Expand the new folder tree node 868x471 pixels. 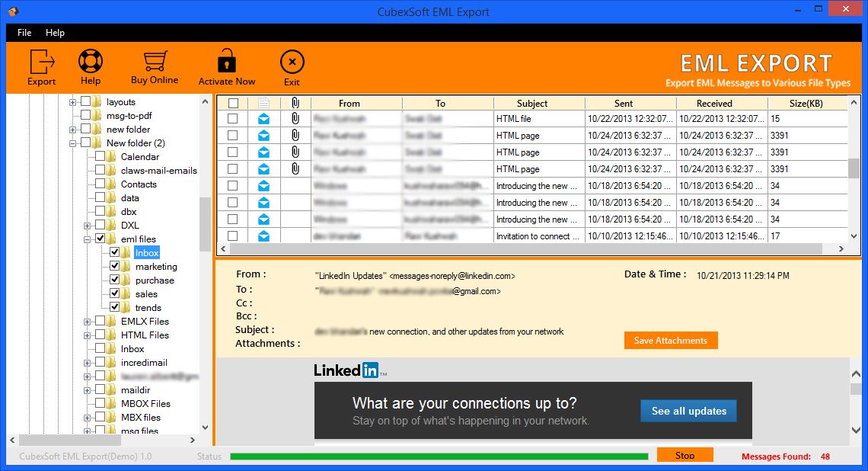pos(72,130)
